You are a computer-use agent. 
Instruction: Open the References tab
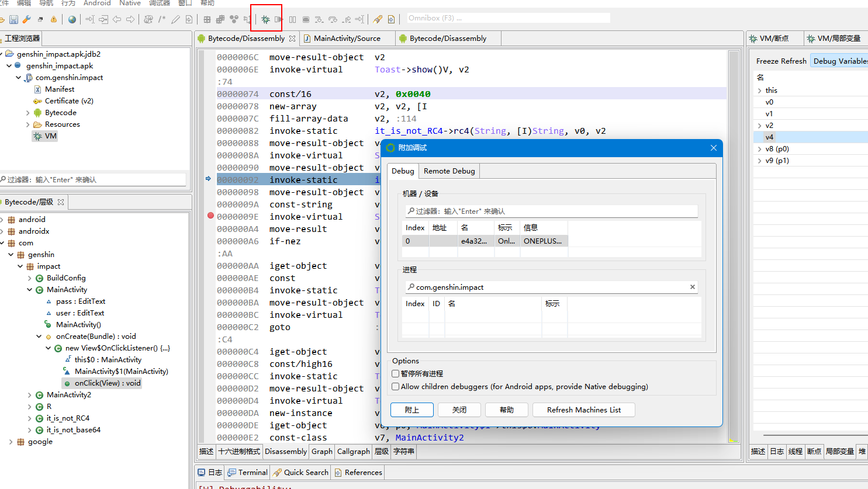coord(358,472)
